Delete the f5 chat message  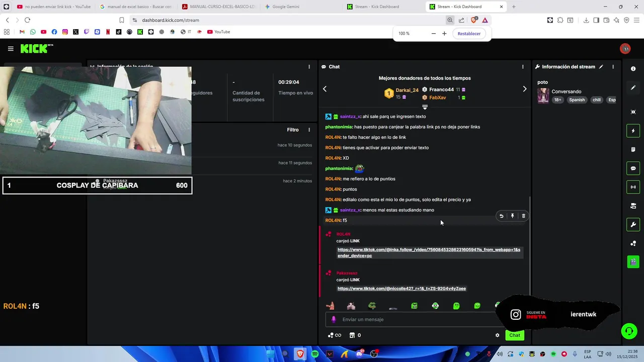coord(523,216)
